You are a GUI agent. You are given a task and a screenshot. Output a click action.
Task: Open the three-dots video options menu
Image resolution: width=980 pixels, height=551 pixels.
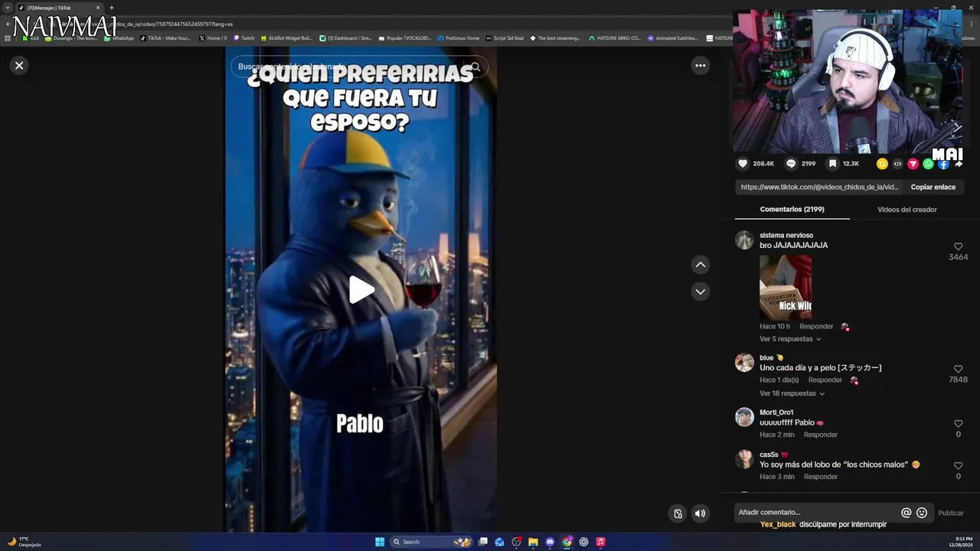click(700, 66)
